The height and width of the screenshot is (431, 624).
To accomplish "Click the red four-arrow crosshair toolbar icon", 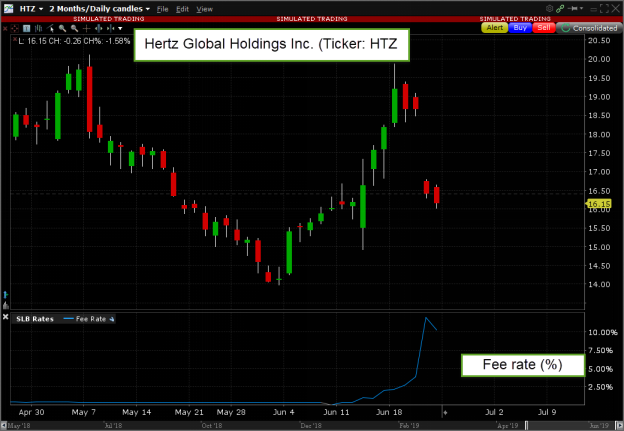I will pyautogui.click(x=14, y=28).
